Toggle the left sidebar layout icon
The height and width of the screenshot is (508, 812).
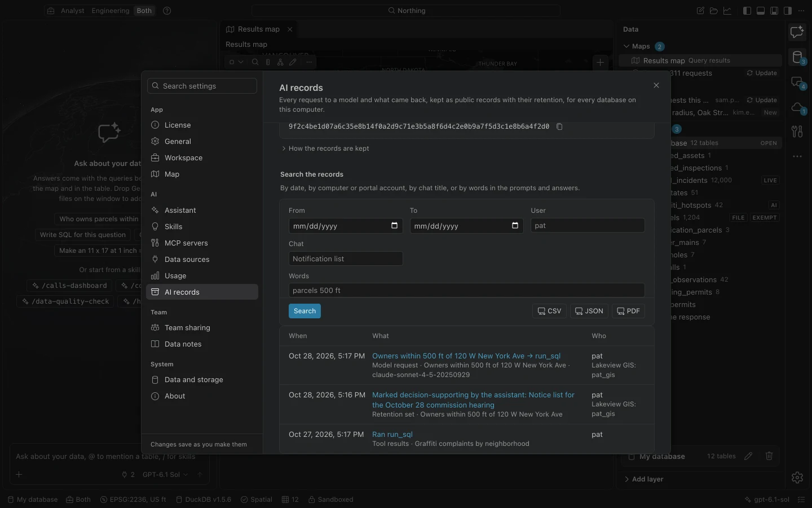(747, 11)
